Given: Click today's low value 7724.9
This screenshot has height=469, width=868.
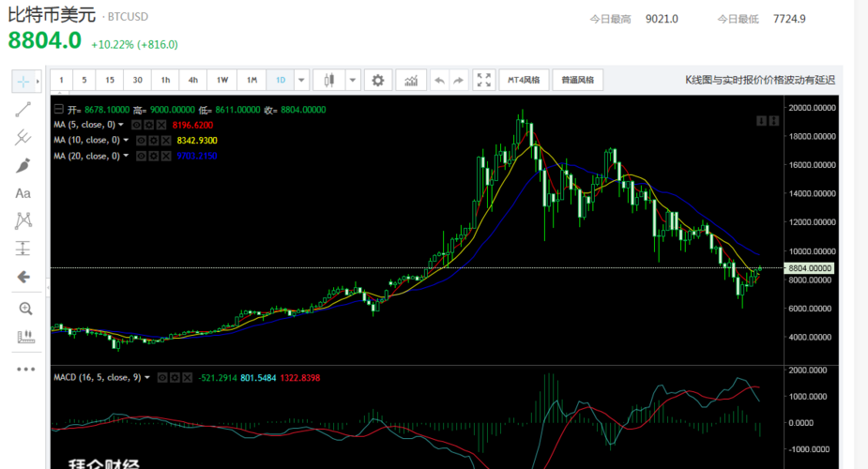Looking at the screenshot, I should pyautogui.click(x=789, y=19).
